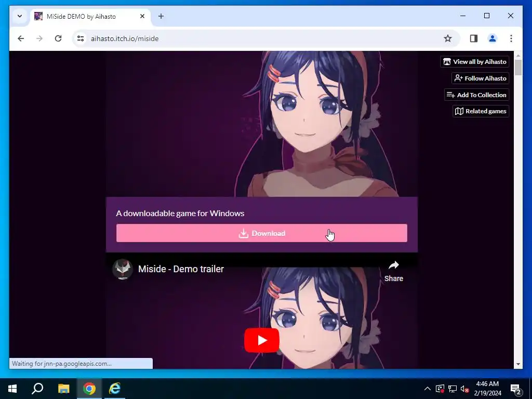Bookmark this page with the star
The width and height of the screenshot is (532, 399).
pos(448,38)
